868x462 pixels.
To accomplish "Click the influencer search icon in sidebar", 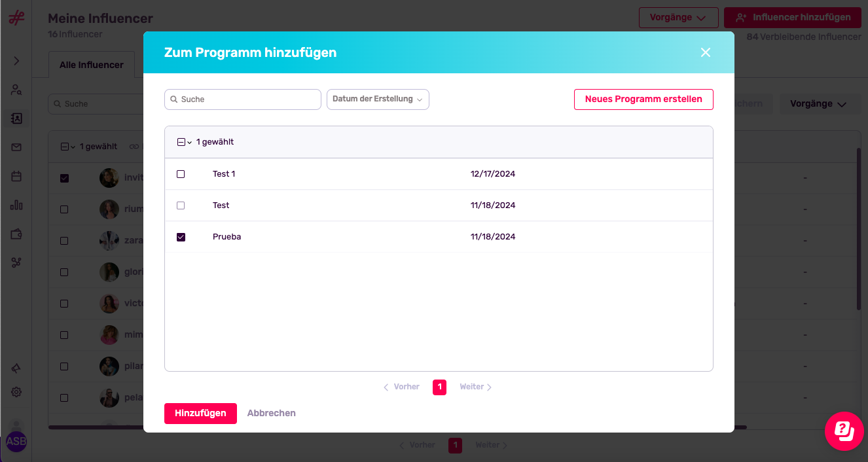I will pyautogui.click(x=16, y=90).
